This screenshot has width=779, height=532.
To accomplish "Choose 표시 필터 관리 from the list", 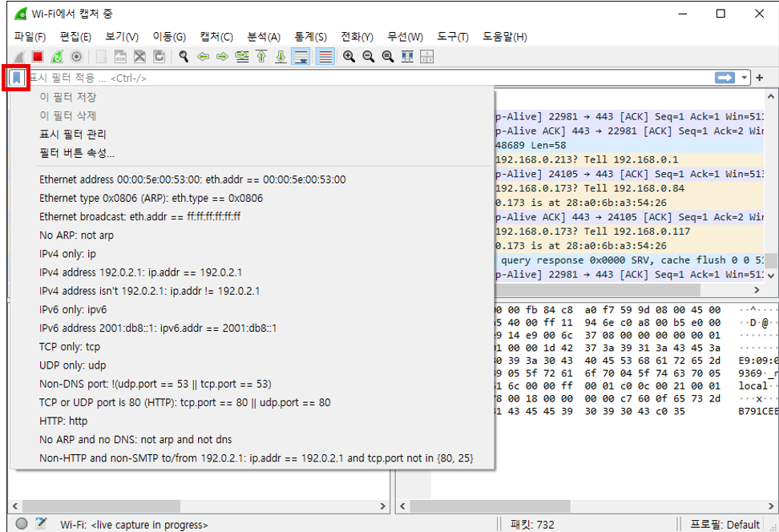I will point(73,134).
